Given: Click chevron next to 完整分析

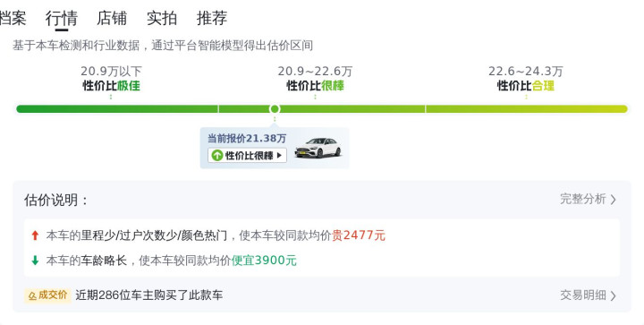Looking at the screenshot, I should (614, 200).
